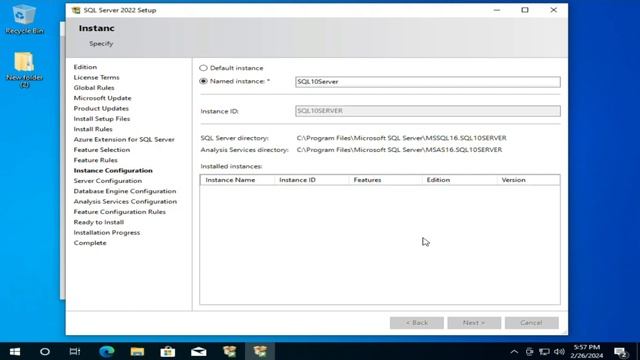
Task: Select Ready to Install step
Action: (99, 222)
